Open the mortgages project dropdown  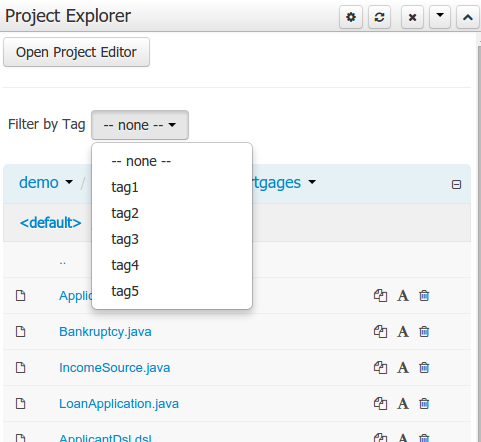[x=283, y=182]
